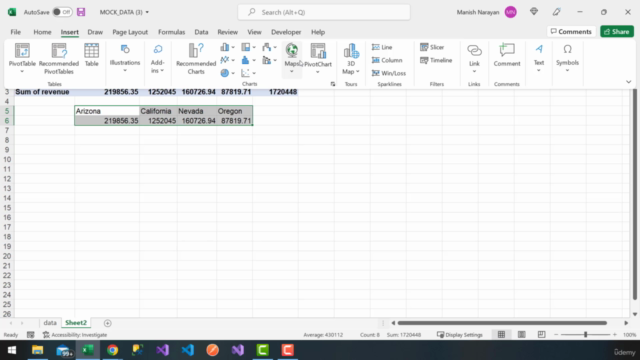Open Display Settings in status bar
Viewport: 640px width, 360px height.
(460, 335)
